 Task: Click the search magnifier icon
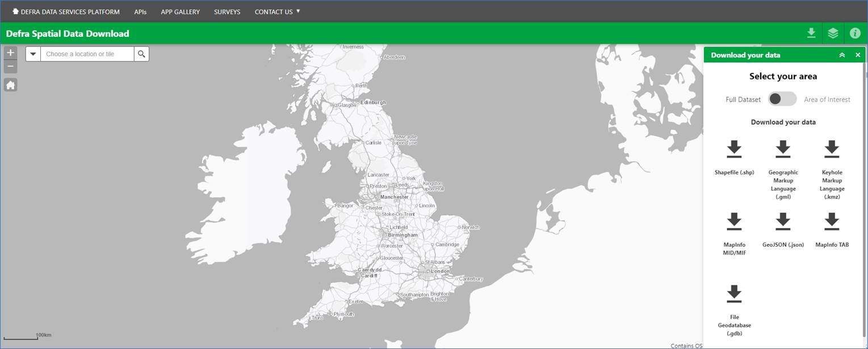coord(141,54)
